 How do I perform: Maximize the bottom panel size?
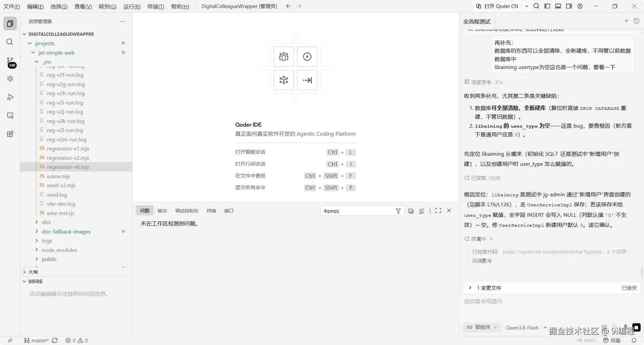(x=438, y=211)
